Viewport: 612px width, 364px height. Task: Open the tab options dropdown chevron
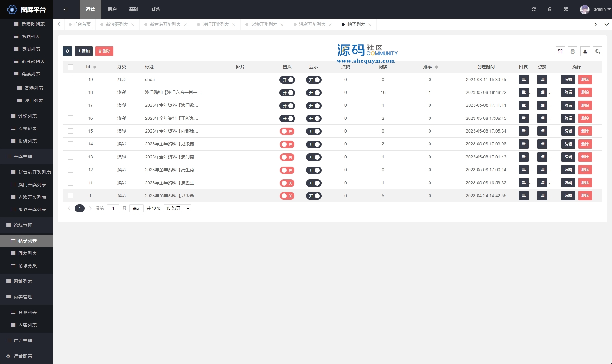point(606,24)
